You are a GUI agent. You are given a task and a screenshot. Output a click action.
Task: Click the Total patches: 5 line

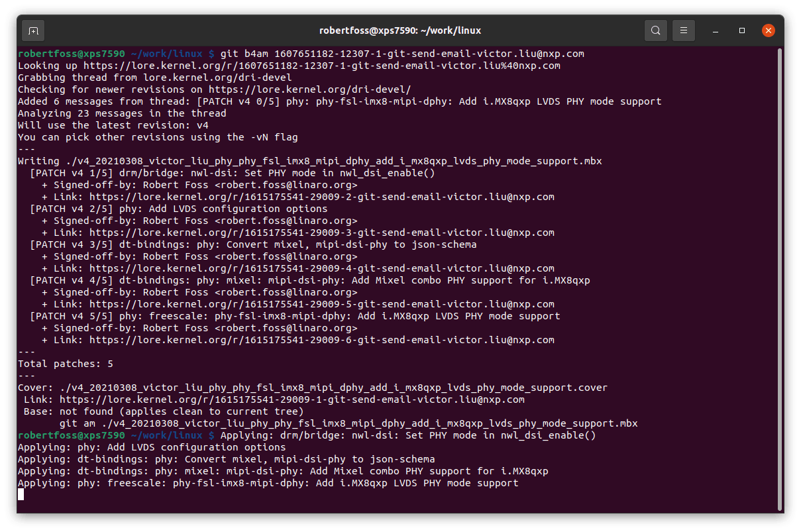pyautogui.click(x=66, y=363)
